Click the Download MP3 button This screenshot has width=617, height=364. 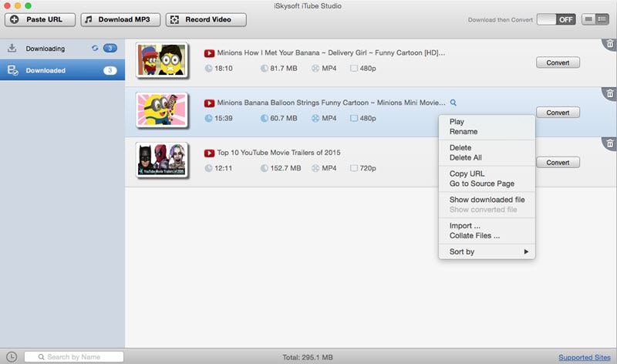[x=120, y=20]
